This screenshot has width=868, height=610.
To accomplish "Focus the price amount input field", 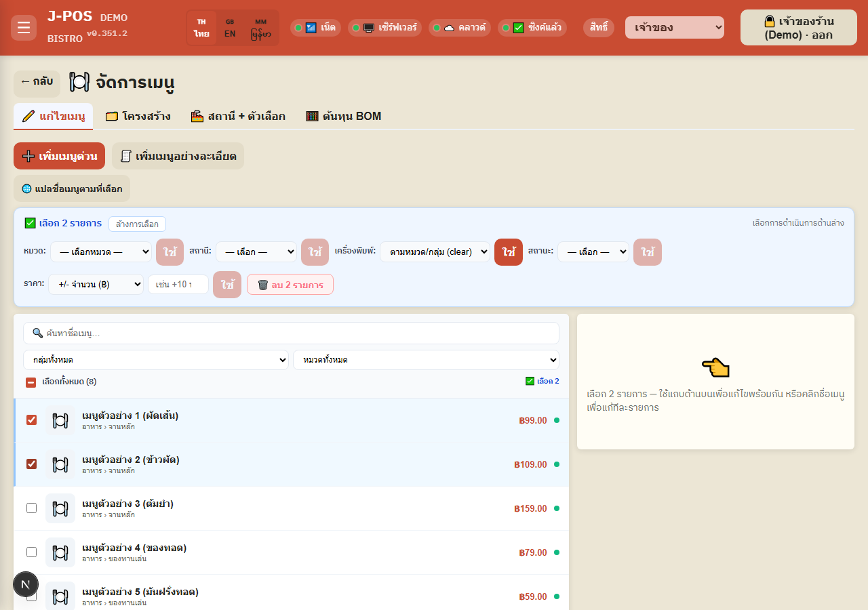I will pyautogui.click(x=178, y=284).
